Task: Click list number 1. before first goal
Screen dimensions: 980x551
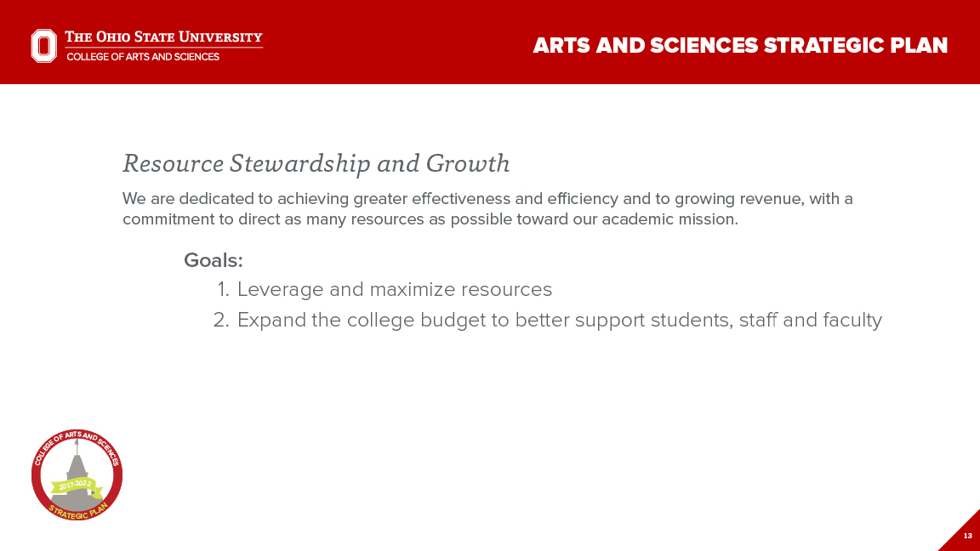Action: tap(223, 289)
